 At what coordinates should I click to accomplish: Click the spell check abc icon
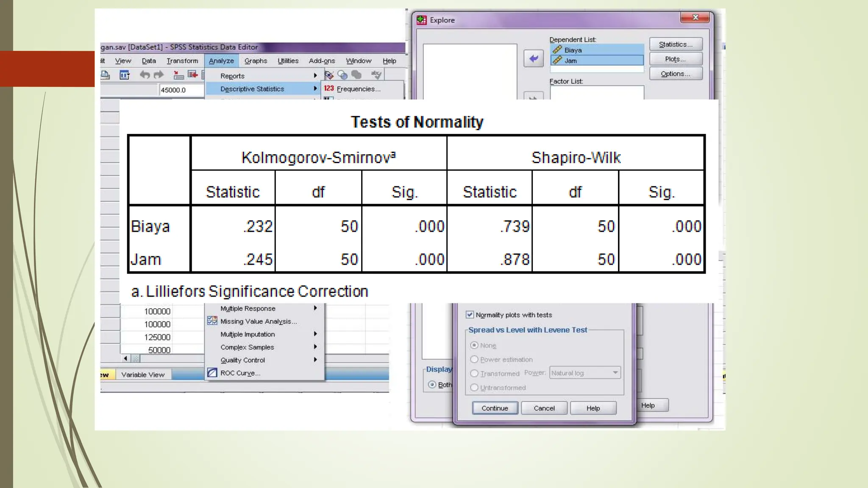[376, 75]
